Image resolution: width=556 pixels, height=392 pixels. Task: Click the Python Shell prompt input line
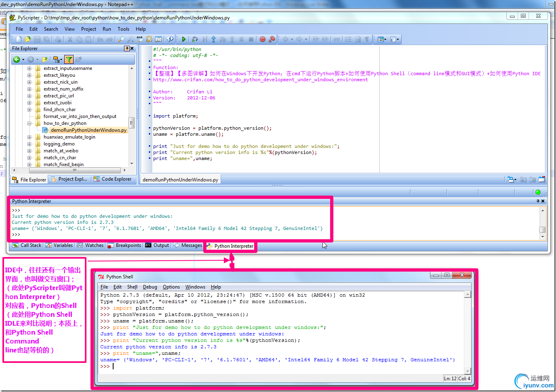pyautogui.click(x=283, y=366)
